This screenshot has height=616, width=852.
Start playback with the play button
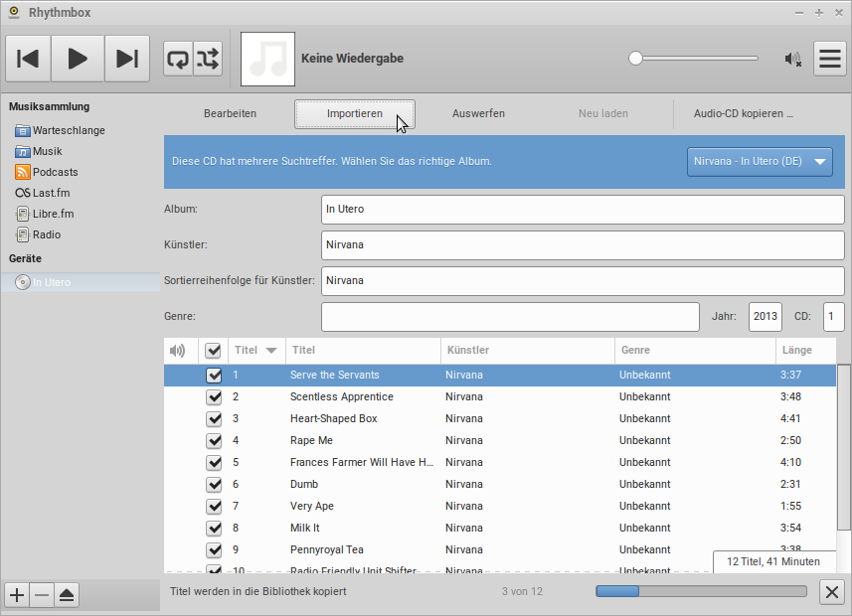(x=78, y=59)
